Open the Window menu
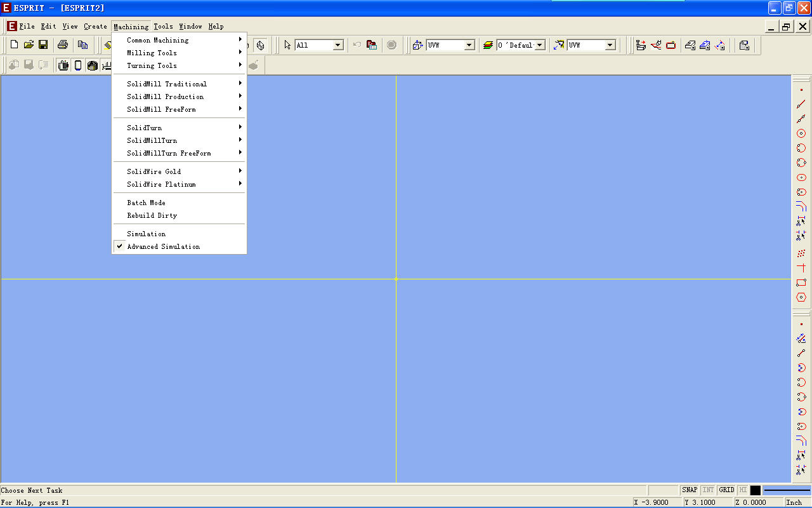The width and height of the screenshot is (812, 508). point(190,27)
